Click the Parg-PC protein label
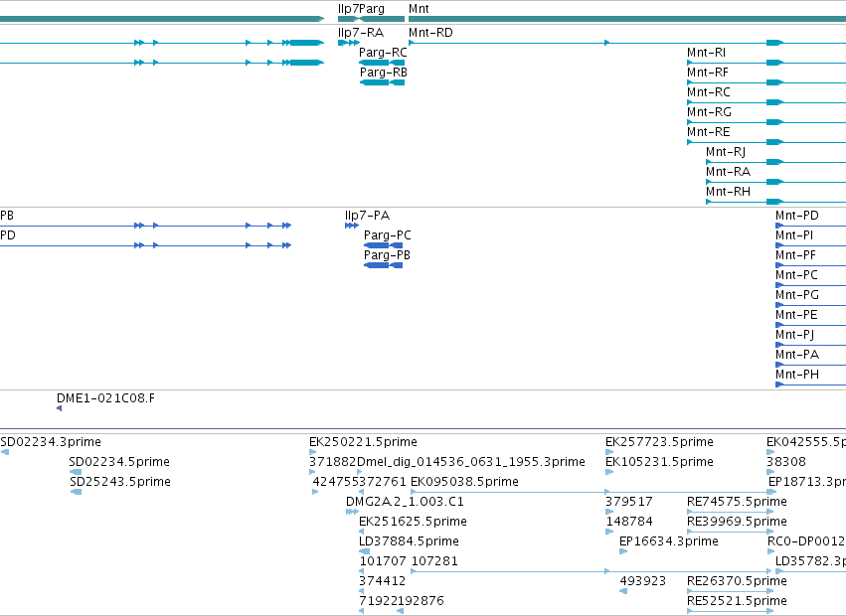Screen dimensions: 846x616 [388, 235]
